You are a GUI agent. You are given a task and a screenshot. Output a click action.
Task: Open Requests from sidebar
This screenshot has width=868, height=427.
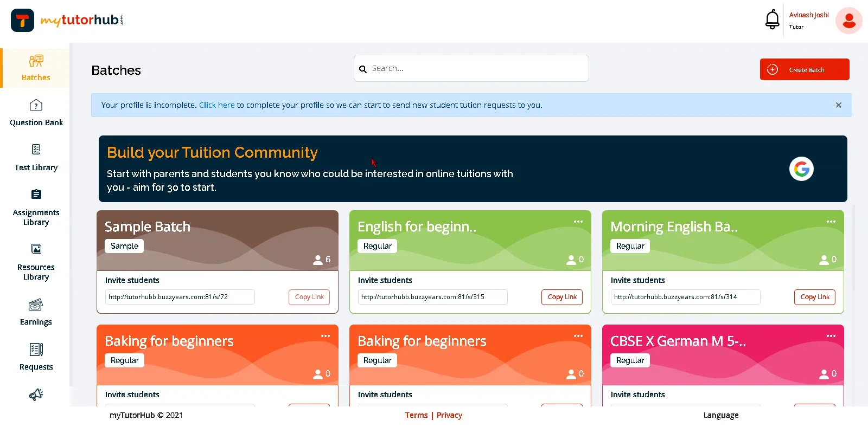tap(36, 357)
